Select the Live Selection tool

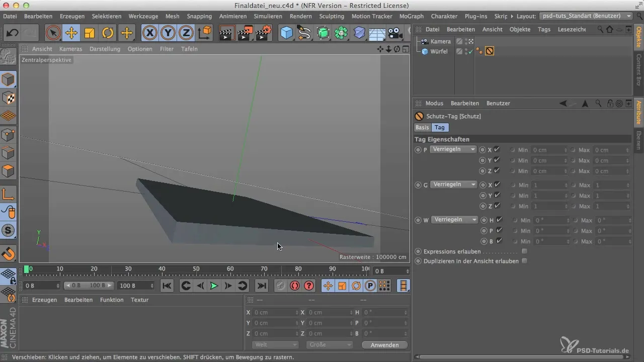(53, 33)
